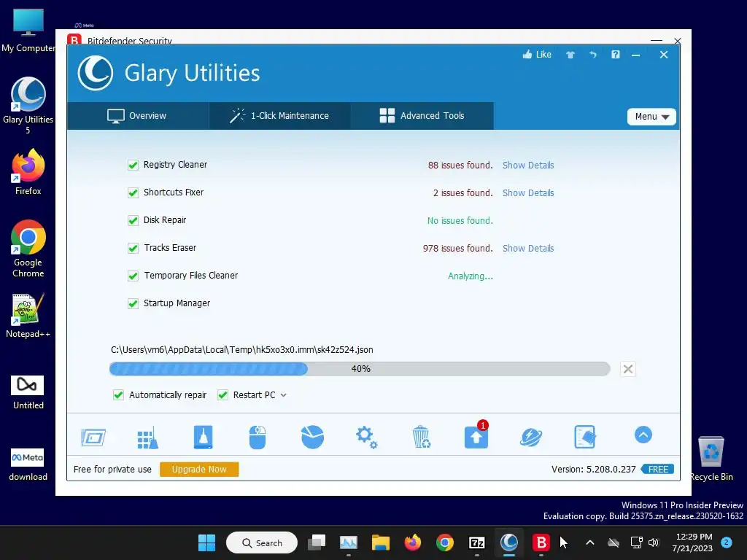Open notification badge showing 2
The image size is (747, 560).
(x=727, y=542)
